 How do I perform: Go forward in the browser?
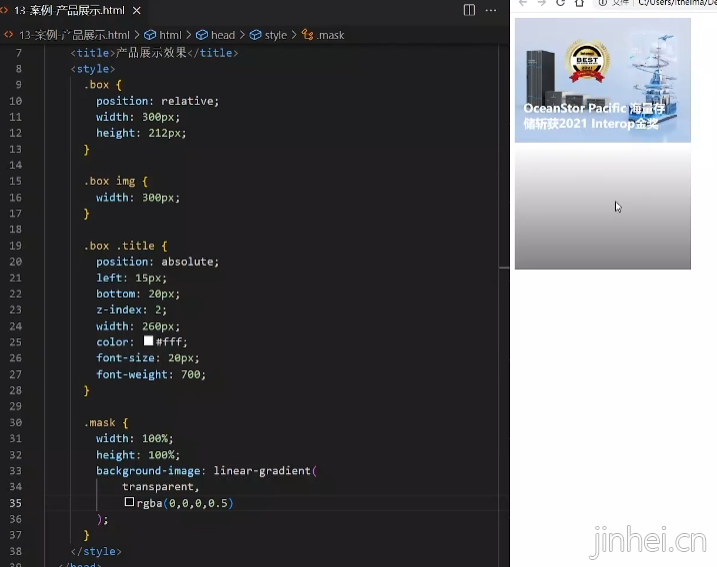pyautogui.click(x=542, y=3)
